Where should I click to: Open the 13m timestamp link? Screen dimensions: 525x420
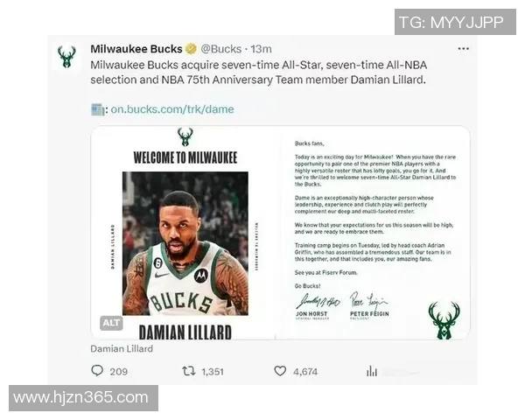pos(261,49)
